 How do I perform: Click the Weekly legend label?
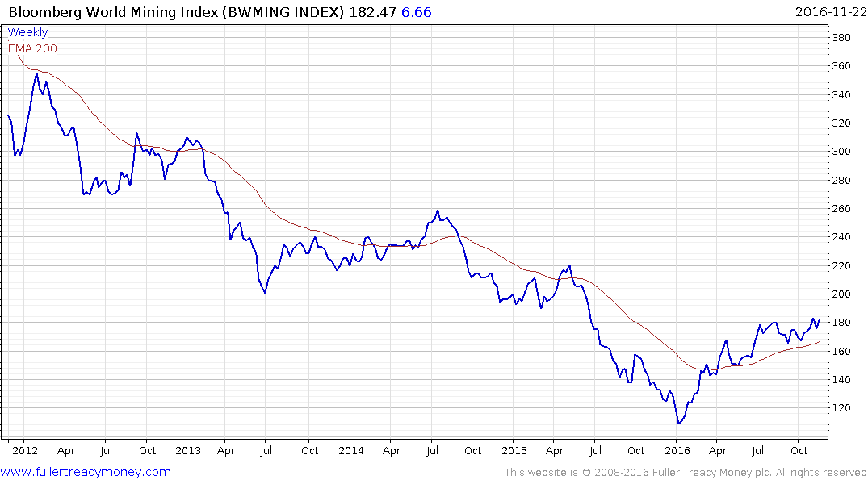(x=27, y=32)
